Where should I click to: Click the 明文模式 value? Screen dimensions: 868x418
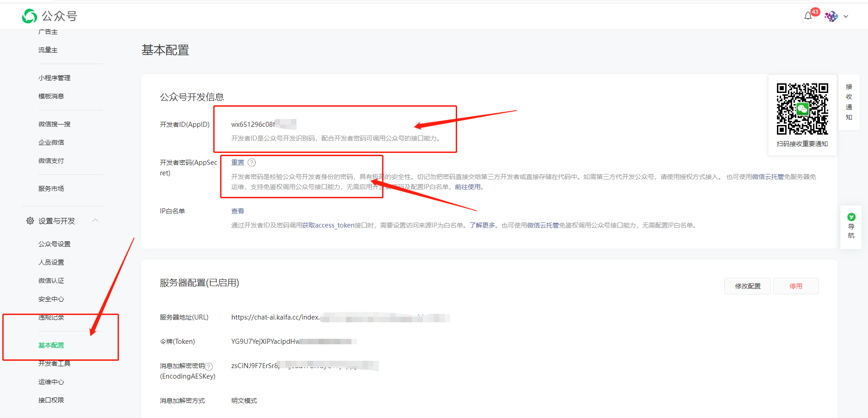coord(244,401)
